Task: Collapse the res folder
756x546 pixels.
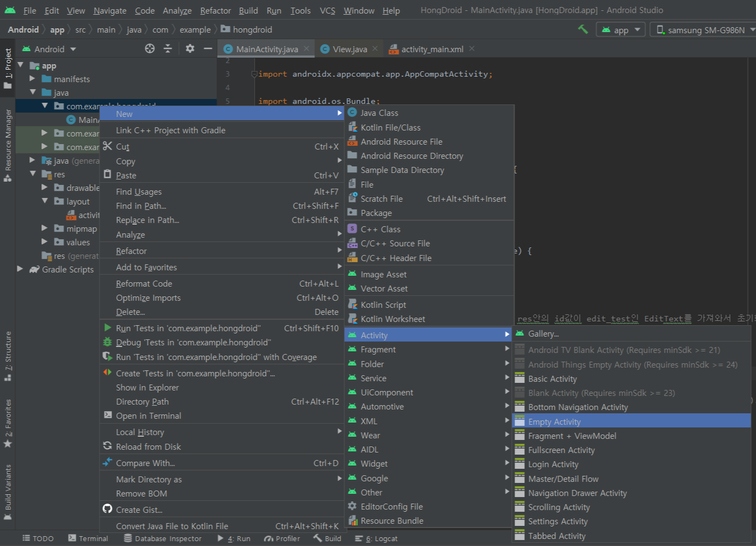Action: (33, 174)
